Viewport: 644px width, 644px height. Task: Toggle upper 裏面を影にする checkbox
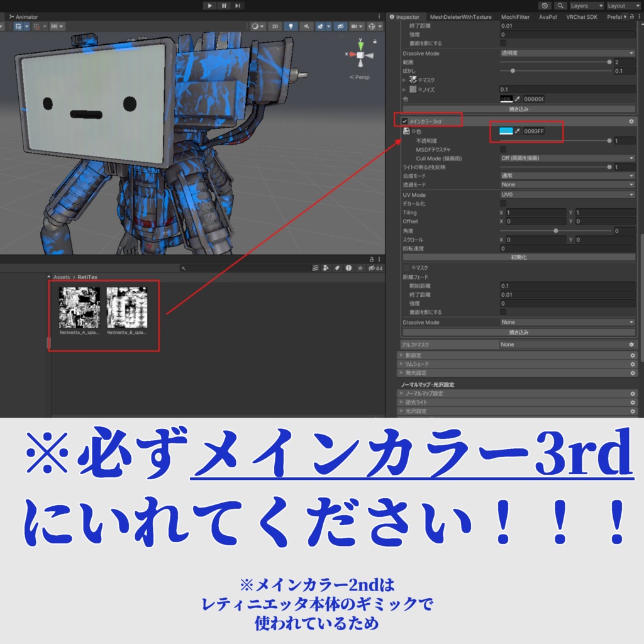[503, 43]
